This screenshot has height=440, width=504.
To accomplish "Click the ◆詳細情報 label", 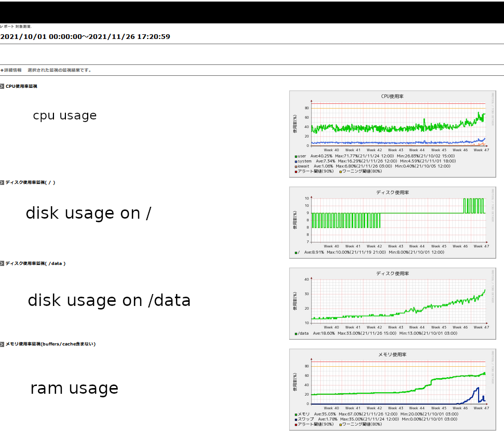I will pyautogui.click(x=11, y=70).
